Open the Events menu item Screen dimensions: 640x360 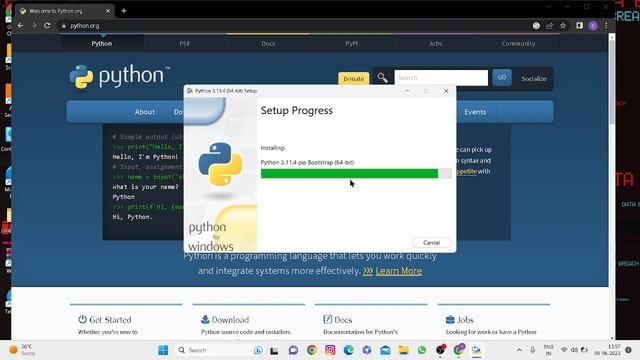coord(475,112)
